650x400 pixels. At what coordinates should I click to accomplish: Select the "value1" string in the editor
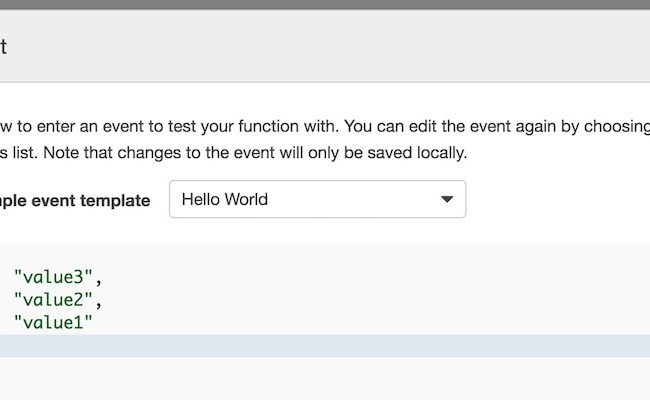53,322
